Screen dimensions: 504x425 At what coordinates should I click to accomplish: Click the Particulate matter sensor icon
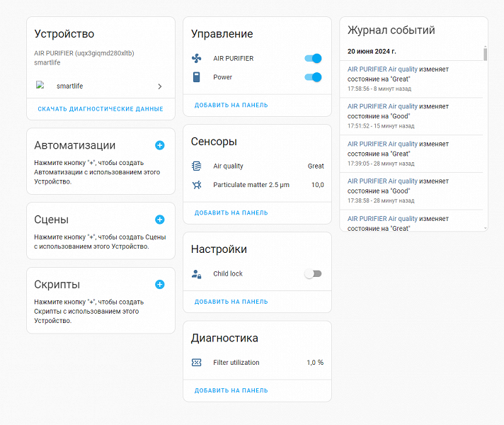[197, 185]
